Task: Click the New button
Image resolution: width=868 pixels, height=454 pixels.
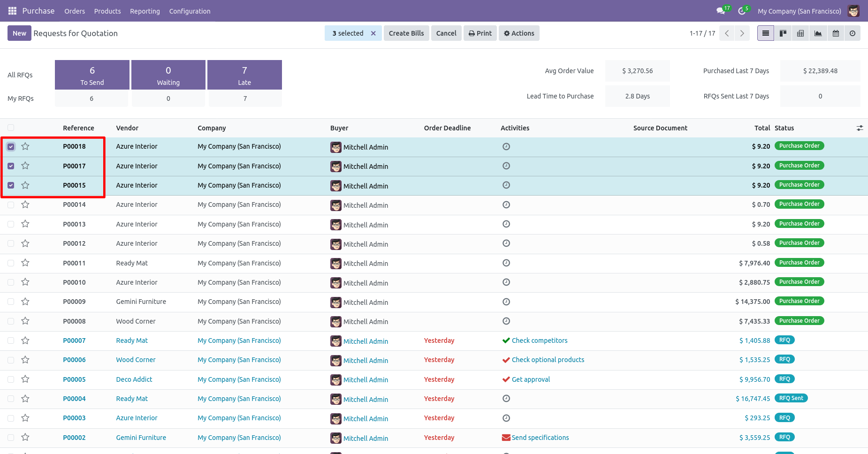Action: click(x=19, y=33)
